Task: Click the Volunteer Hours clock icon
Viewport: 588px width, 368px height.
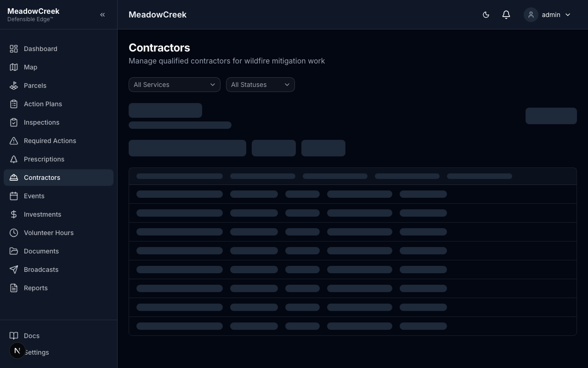Action: coord(14,233)
